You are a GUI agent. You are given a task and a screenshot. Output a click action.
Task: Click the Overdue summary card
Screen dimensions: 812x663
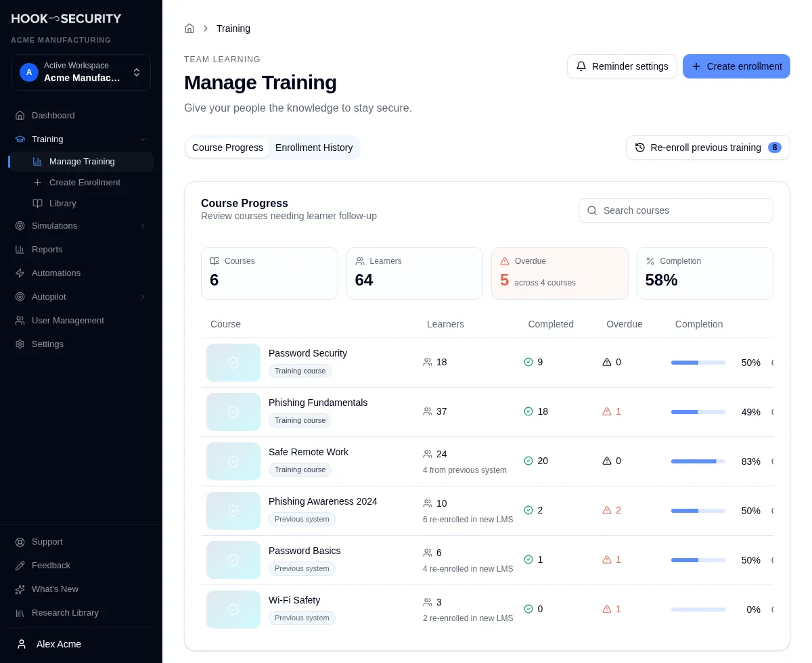click(560, 273)
